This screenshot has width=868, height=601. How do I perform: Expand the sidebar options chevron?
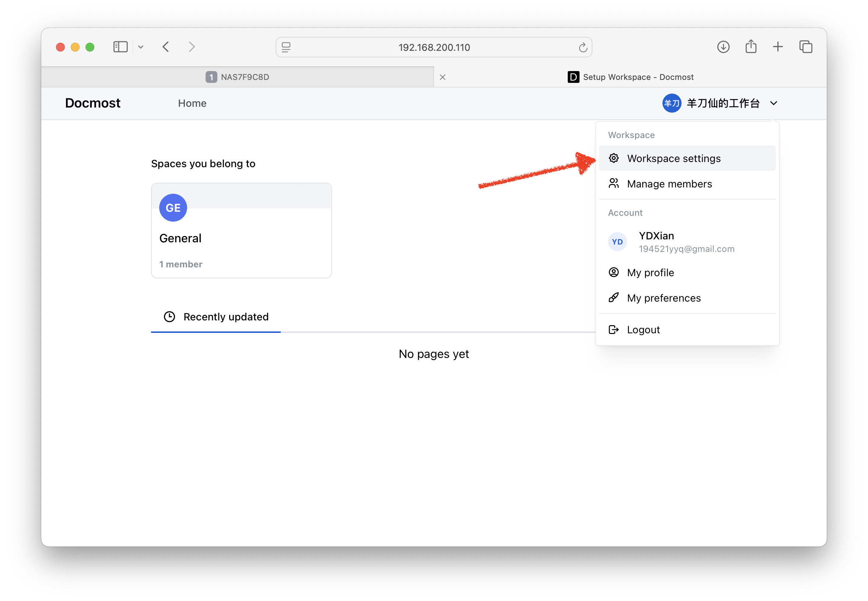(140, 47)
